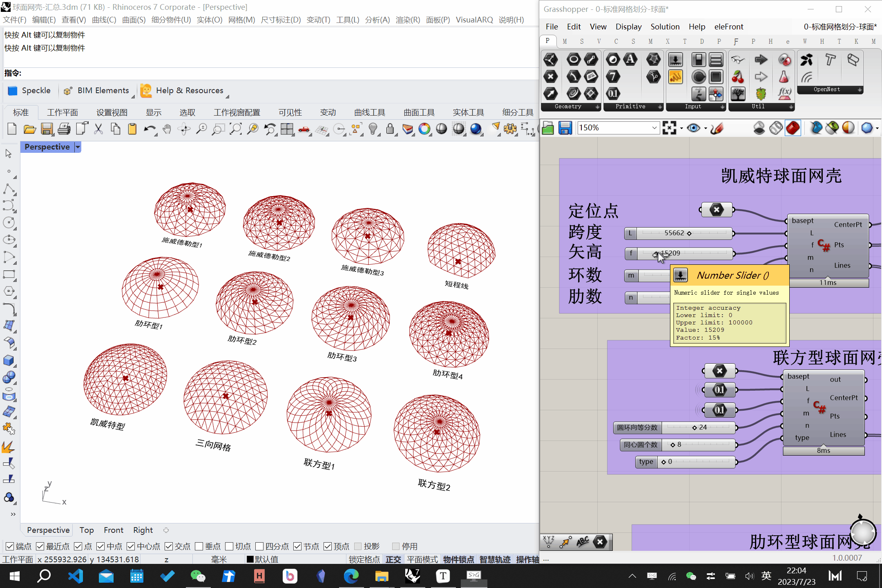Screen dimensions: 882x588
Task: Open WeChat from the Windows taskbar
Action: pos(198,576)
